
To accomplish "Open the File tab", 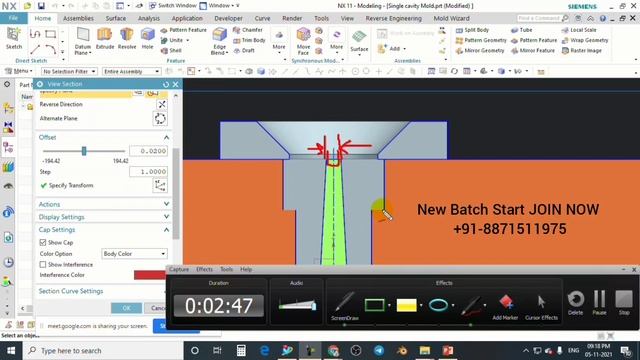I will click(x=13, y=18).
